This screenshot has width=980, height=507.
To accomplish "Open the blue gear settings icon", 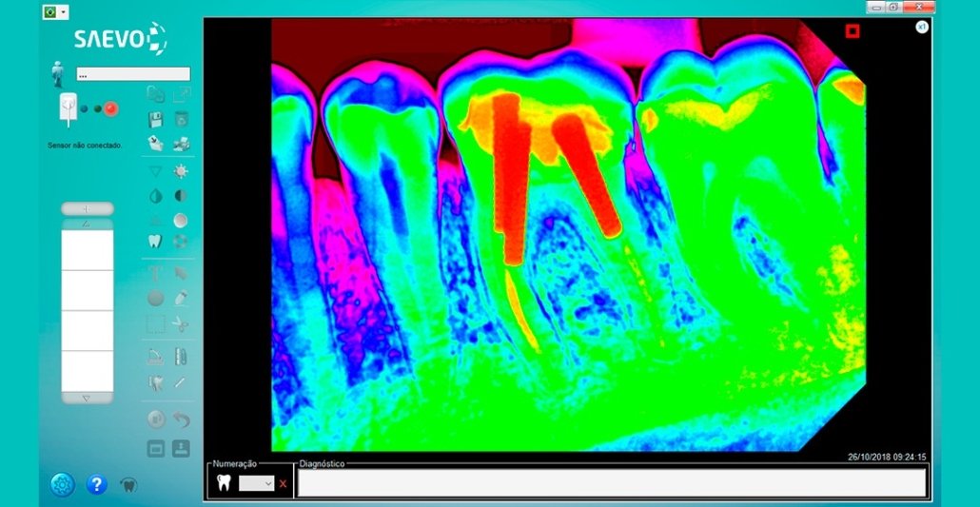I will click(63, 484).
